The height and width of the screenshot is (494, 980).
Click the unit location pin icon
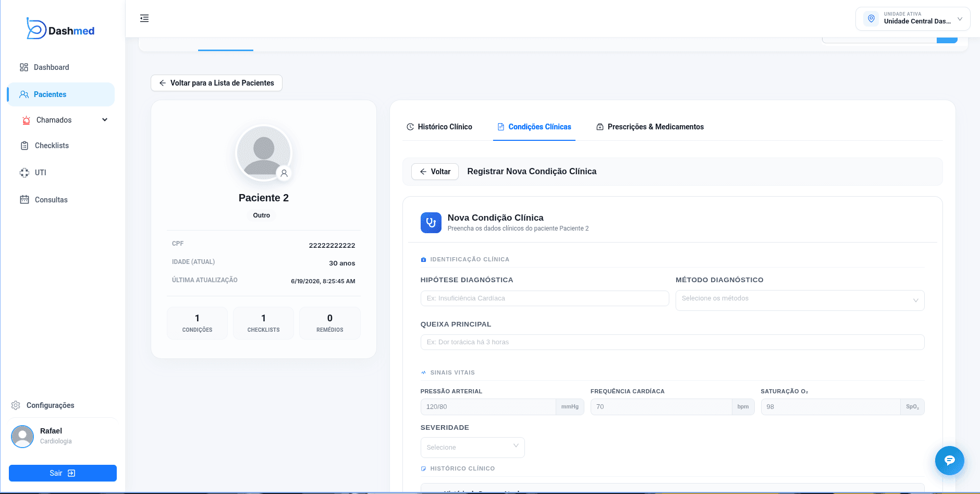pos(871,19)
